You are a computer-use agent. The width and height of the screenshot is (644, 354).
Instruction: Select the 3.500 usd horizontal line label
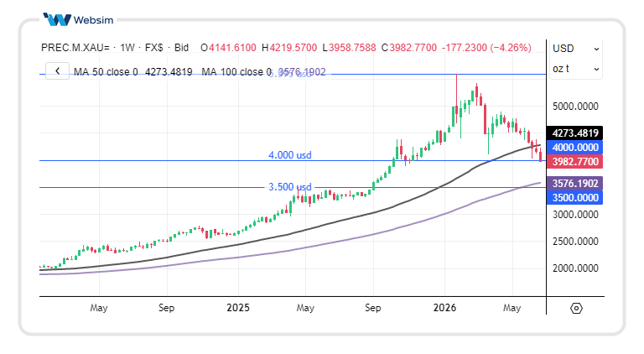290,187
